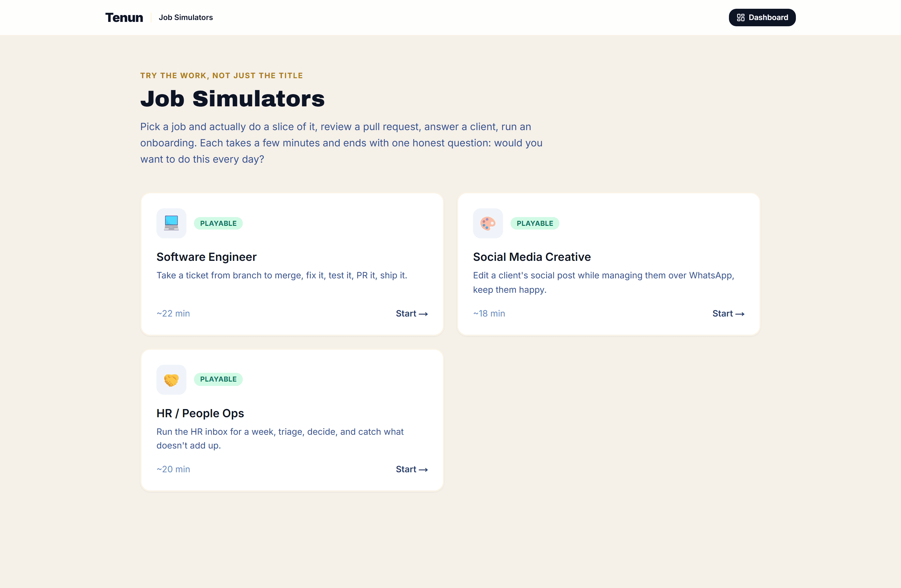The image size is (901, 588).
Task: Click the intro paragraph "Pick a job and actually do"
Action: point(341,143)
